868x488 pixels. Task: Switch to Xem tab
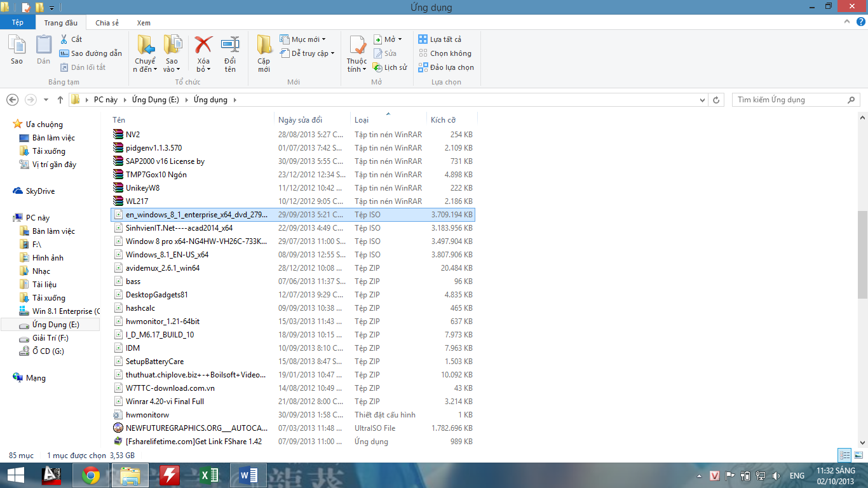click(144, 23)
